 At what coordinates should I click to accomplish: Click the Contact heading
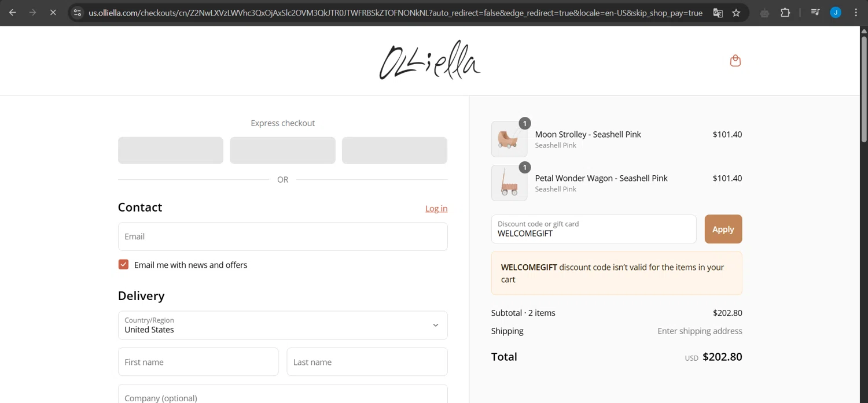140,207
